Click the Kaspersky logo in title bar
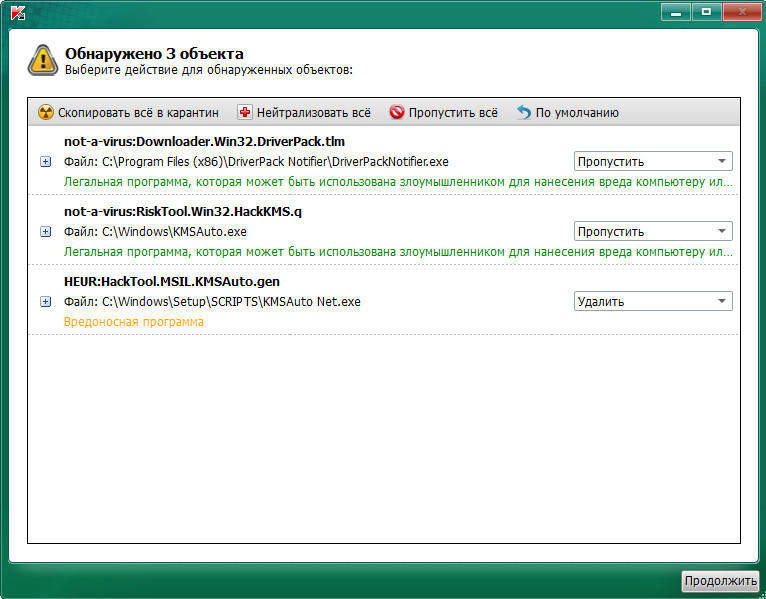 18,13
